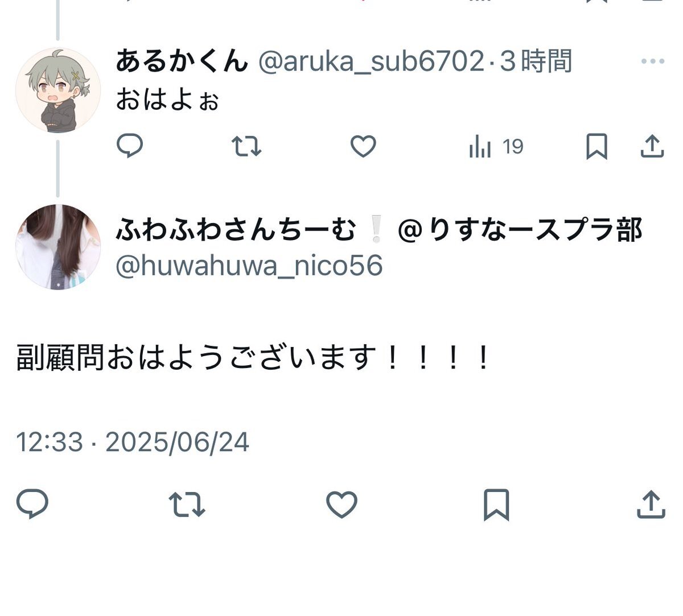The height and width of the screenshot is (616, 683).
Task: View analytics showing 19 views
Action: tap(496, 147)
